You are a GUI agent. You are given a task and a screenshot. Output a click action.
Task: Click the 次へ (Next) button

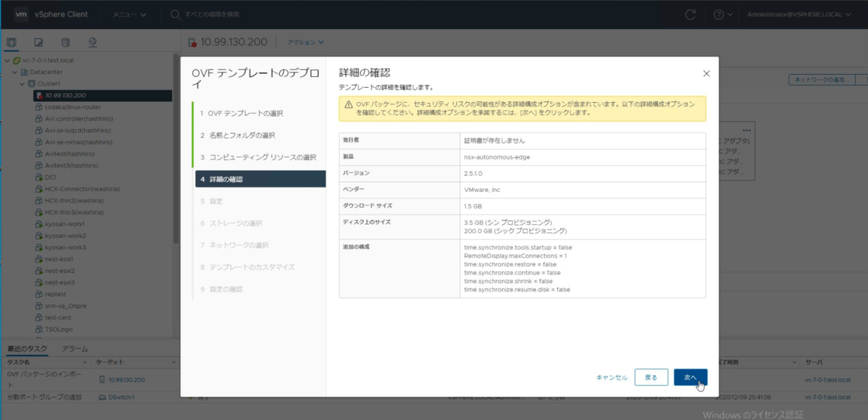(x=690, y=377)
